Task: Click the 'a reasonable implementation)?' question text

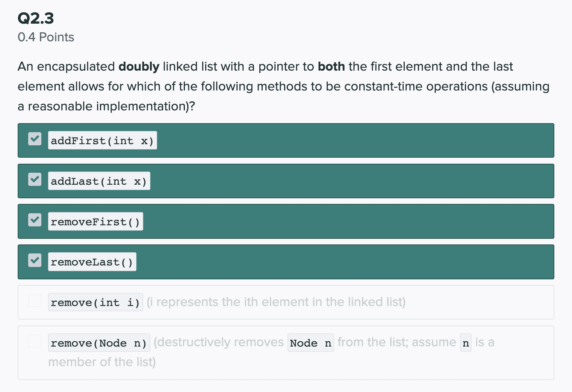Action: coord(106,106)
